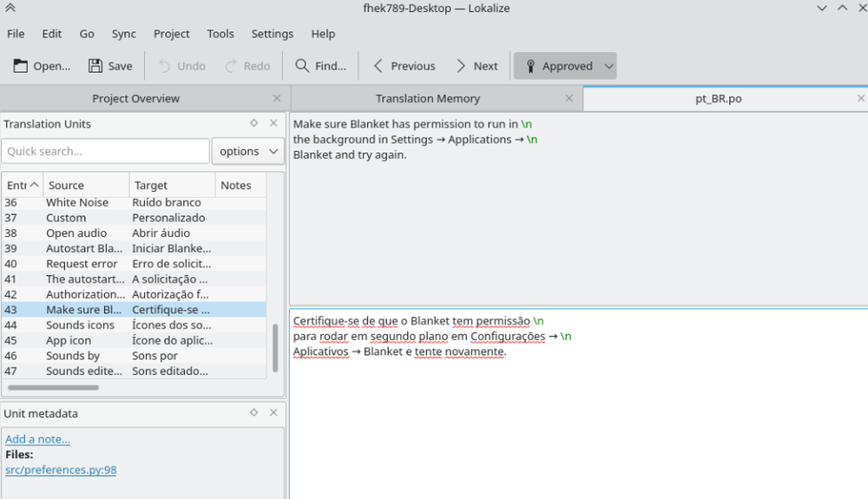Select entry 43 Make sure Blanket row
The height and width of the screenshot is (499, 868).
(x=134, y=310)
